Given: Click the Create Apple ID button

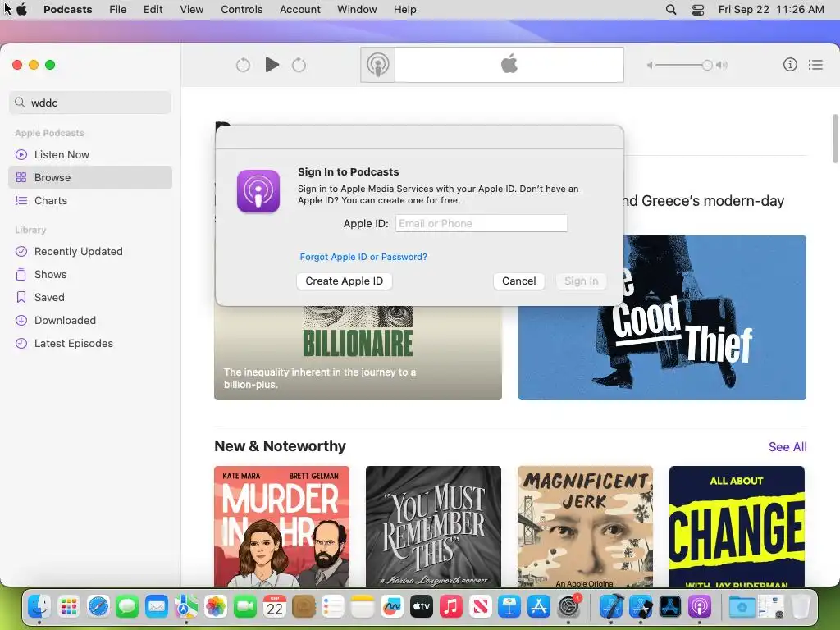Looking at the screenshot, I should point(344,281).
